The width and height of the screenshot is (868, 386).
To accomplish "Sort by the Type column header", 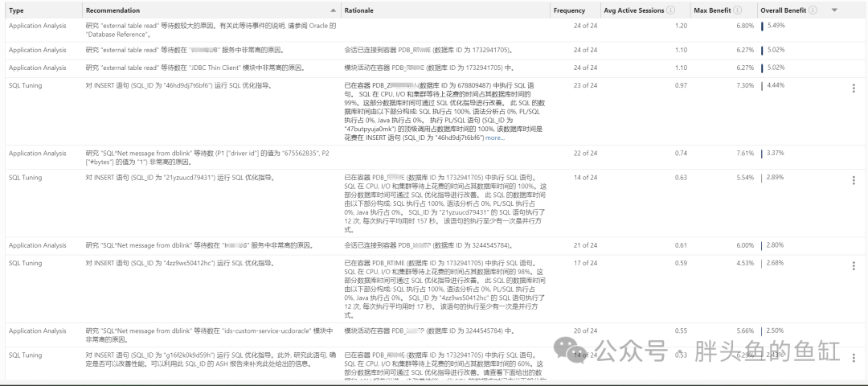I will pyautogui.click(x=17, y=10).
